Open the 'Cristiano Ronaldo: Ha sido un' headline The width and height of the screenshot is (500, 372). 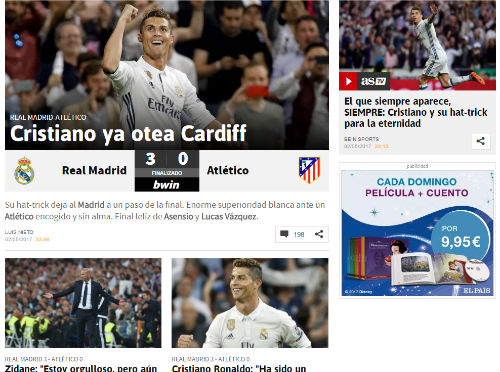pyautogui.click(x=239, y=368)
